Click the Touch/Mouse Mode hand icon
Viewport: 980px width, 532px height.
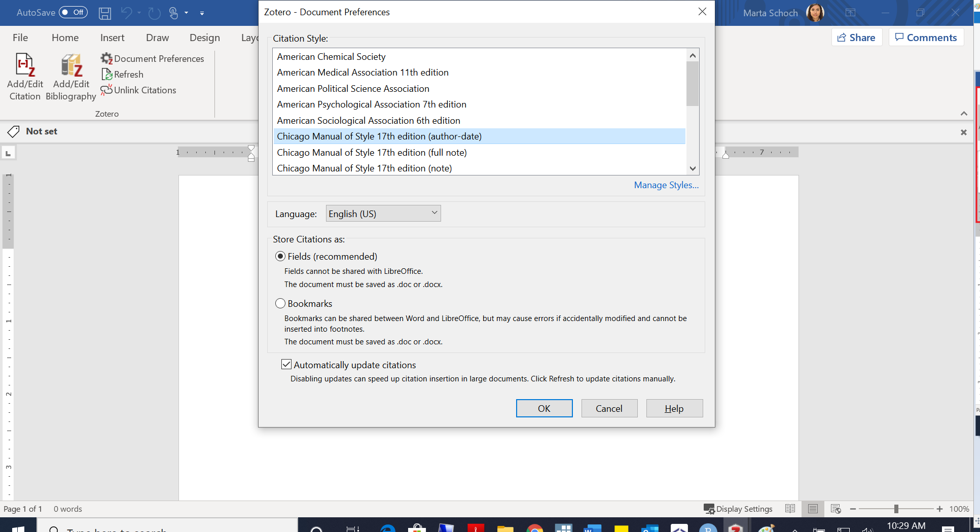tap(173, 13)
